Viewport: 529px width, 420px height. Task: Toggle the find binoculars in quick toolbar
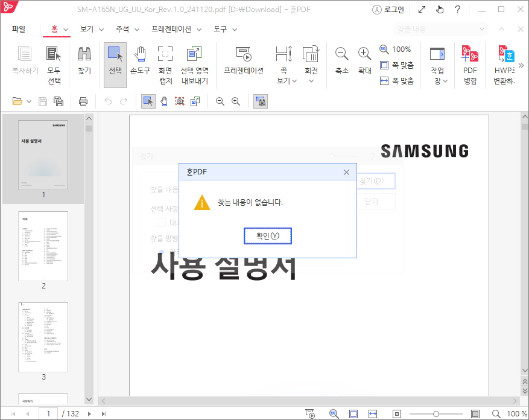point(261,101)
